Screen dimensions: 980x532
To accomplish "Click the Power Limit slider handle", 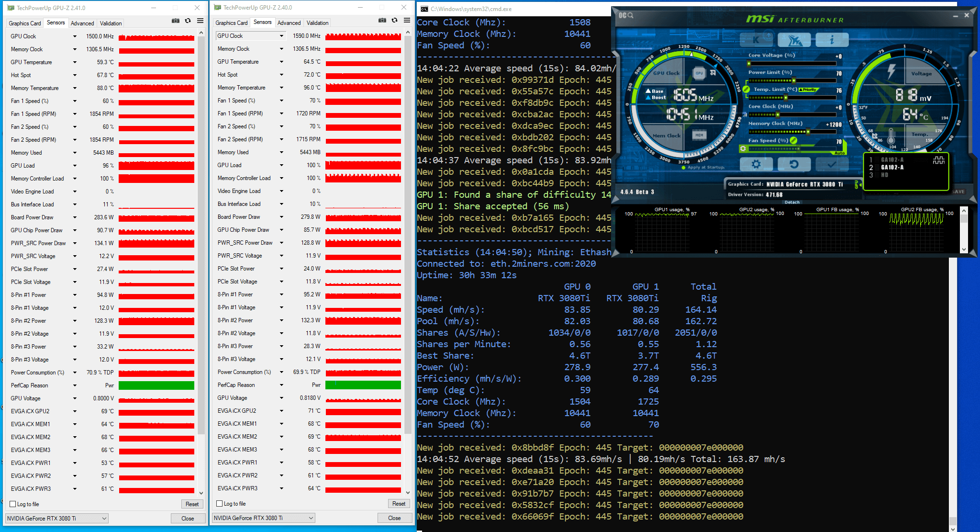I will 793,80.
